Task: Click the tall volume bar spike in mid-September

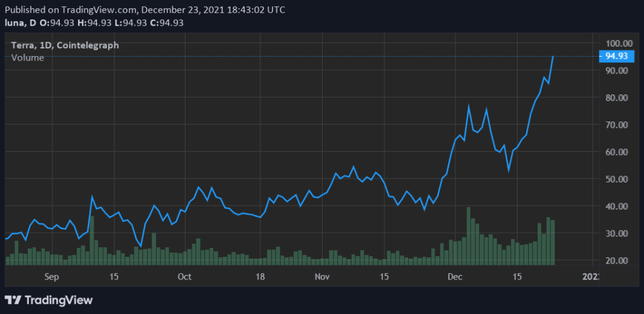Action: coord(92,240)
